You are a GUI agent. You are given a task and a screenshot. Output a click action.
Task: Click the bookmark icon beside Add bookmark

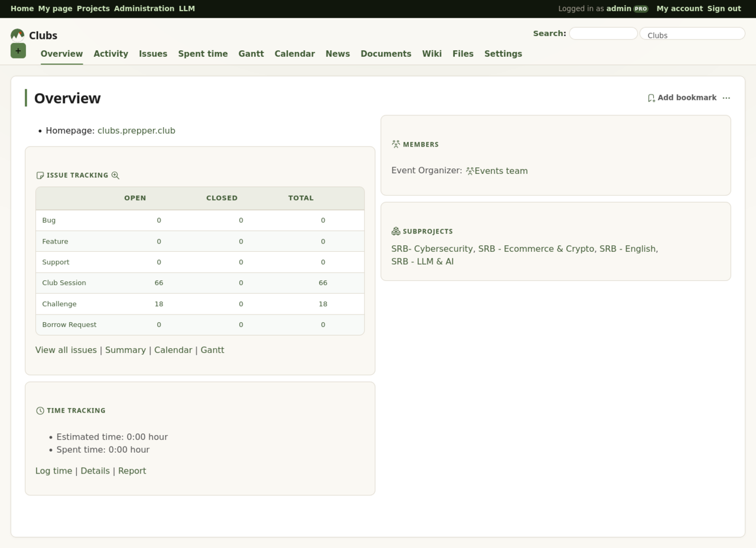(651, 98)
